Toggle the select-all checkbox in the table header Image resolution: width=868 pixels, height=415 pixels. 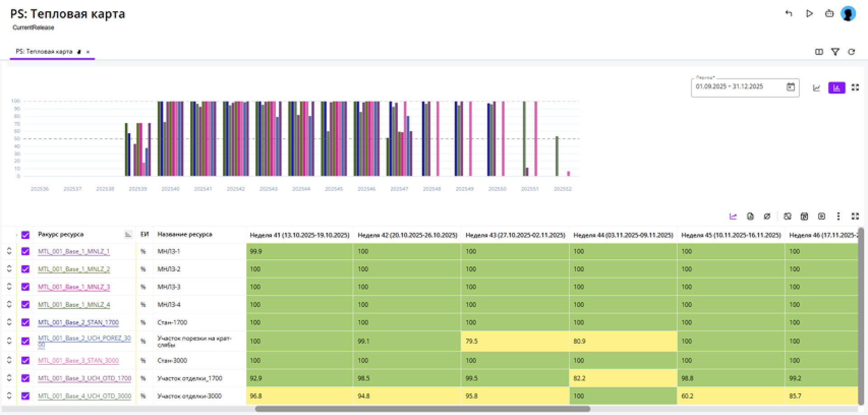point(25,235)
